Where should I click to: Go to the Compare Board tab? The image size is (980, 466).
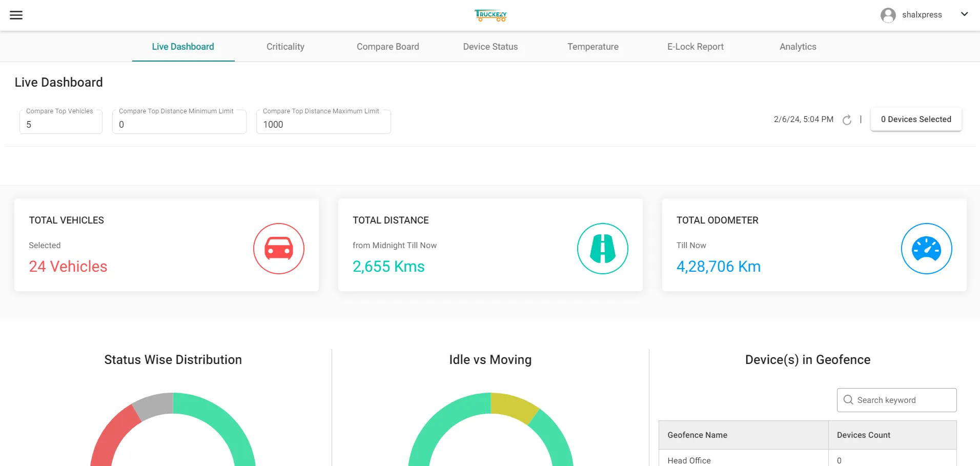388,47
